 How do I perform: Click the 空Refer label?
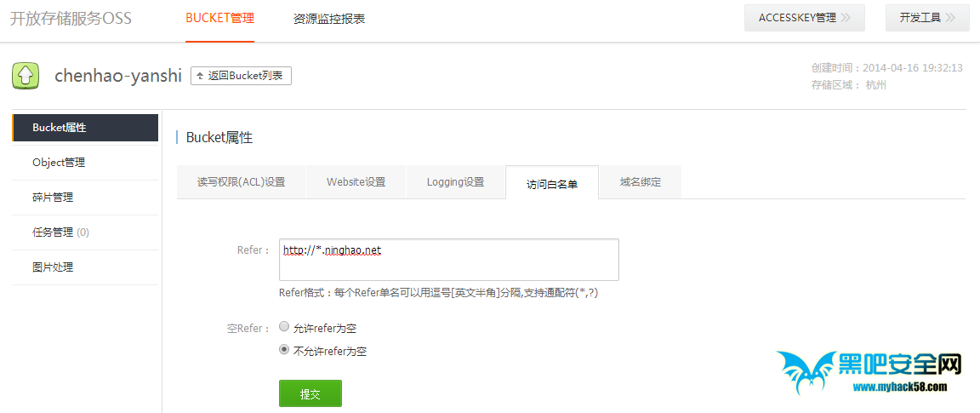tap(248, 328)
